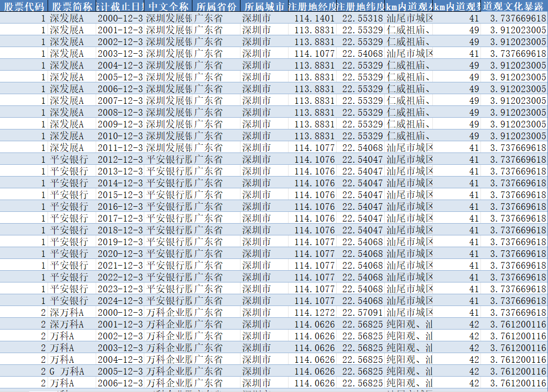Select the 注册地经度 column header
Viewport: 548px width, 392px height.
point(312,7)
